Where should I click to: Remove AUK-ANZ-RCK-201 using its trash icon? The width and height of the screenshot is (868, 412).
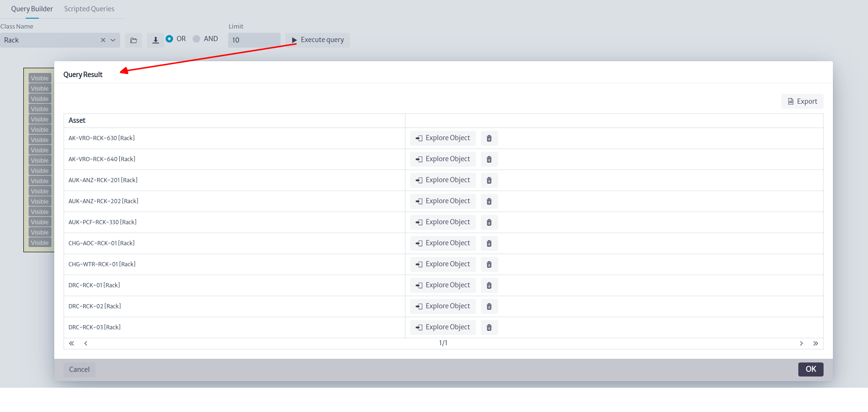coord(489,180)
